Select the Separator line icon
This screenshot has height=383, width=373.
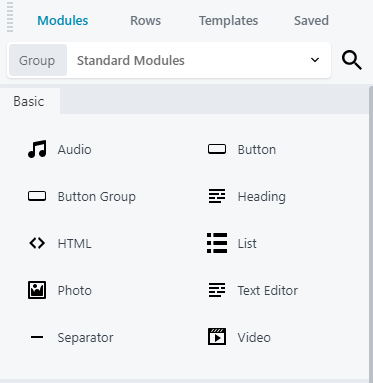37,337
